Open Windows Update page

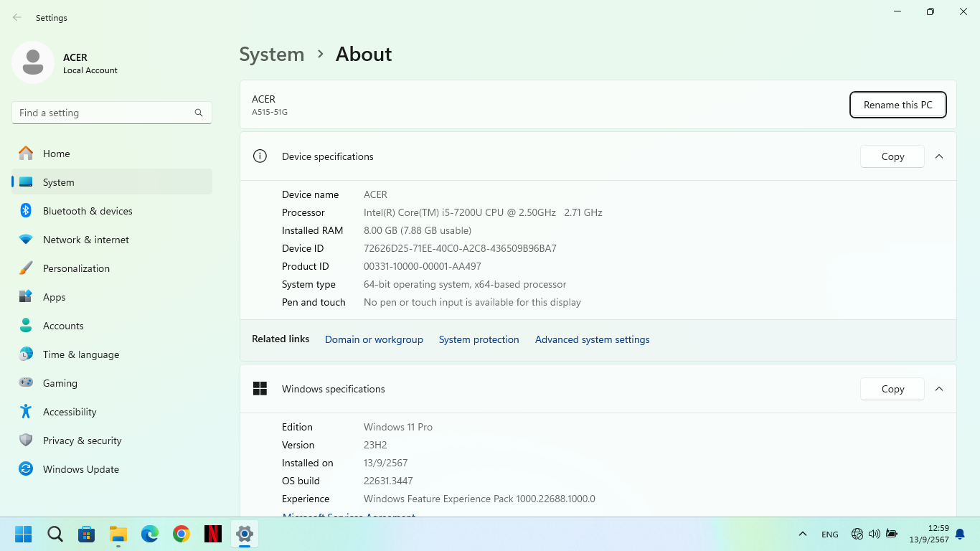[112, 469]
